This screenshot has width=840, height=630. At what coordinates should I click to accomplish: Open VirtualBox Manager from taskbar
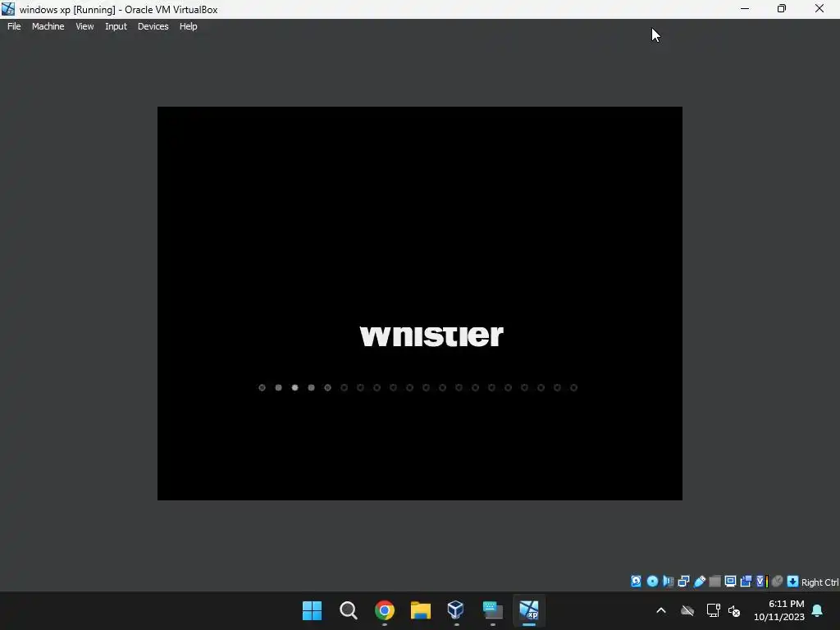[x=456, y=610]
